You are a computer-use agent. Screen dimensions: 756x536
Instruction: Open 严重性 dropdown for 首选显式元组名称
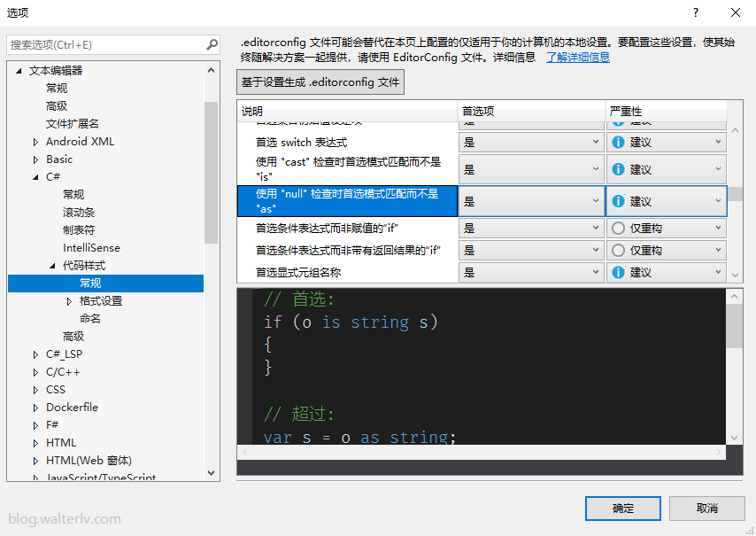point(667,273)
